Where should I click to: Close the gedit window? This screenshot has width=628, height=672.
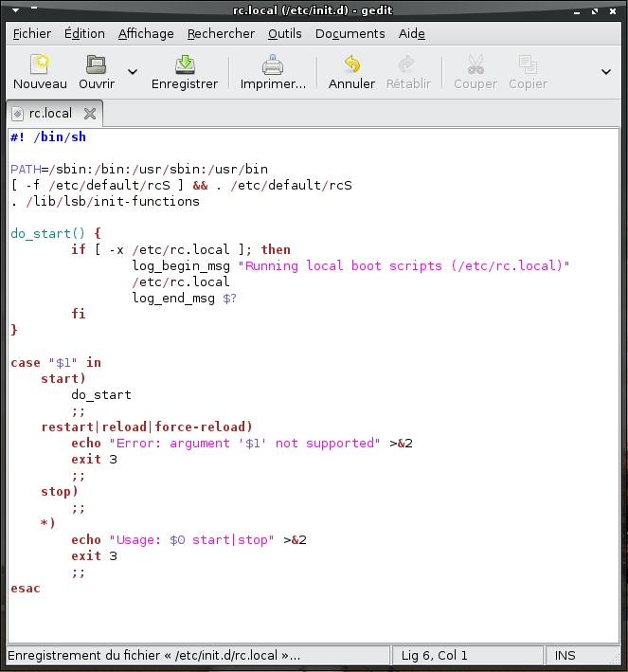click(613, 11)
